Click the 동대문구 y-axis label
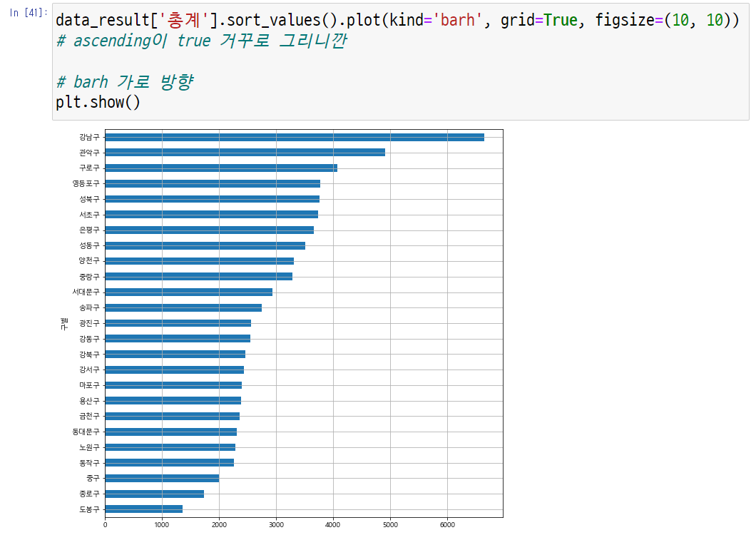The width and height of the screenshot is (756, 535). (86, 432)
